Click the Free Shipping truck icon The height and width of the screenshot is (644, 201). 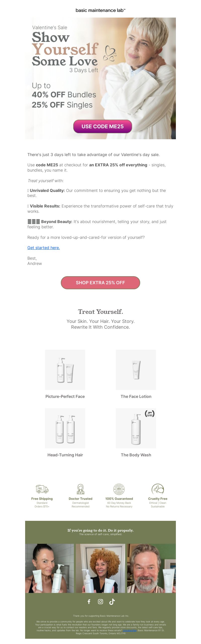(42, 489)
